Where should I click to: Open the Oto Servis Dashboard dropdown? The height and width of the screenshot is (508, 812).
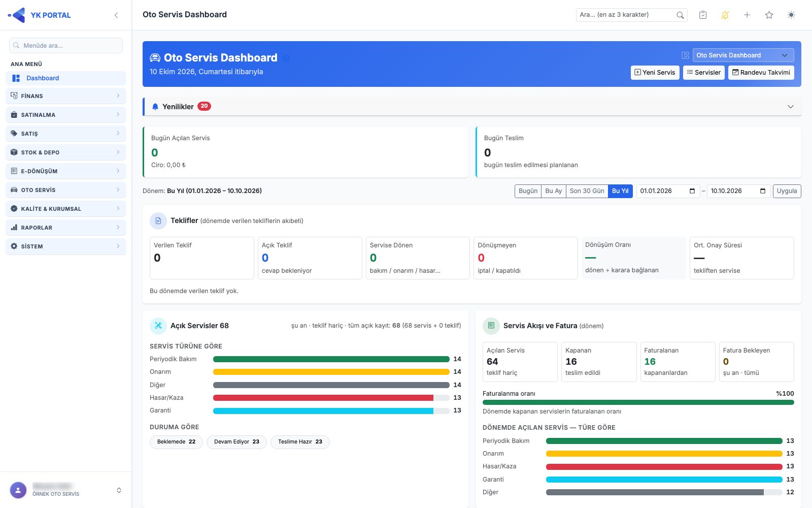(743, 55)
